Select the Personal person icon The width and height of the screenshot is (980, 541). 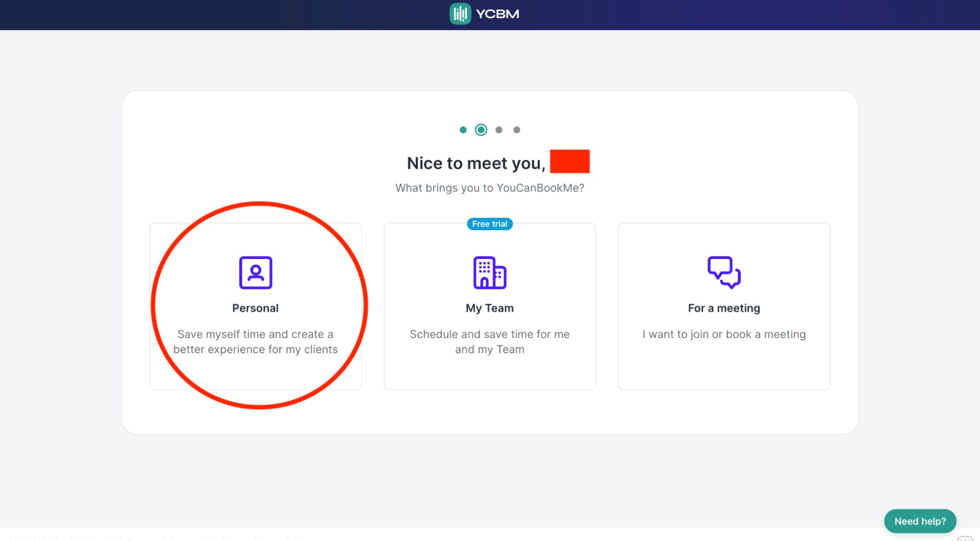pos(255,273)
